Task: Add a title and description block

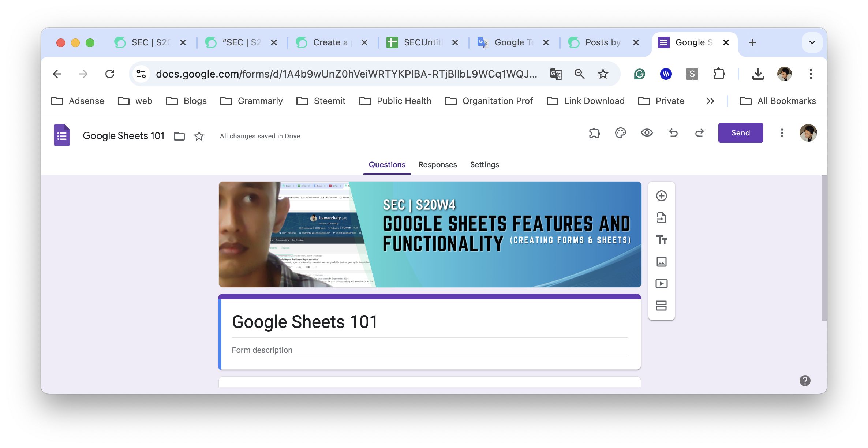Action: [x=661, y=240]
